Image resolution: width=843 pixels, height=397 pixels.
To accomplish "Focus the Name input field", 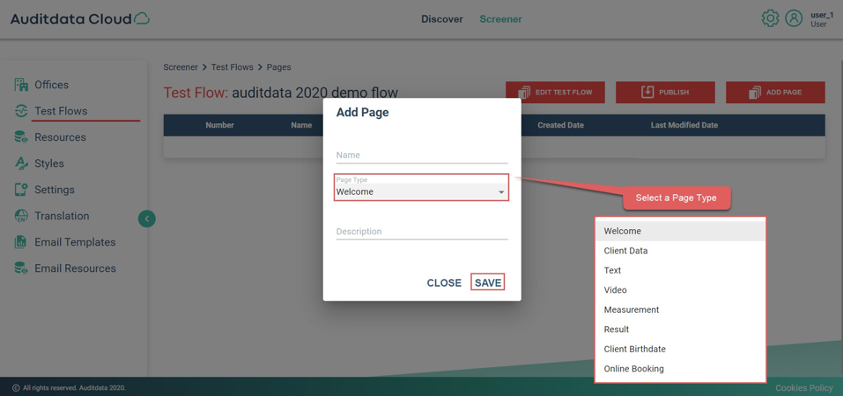I will click(x=422, y=155).
